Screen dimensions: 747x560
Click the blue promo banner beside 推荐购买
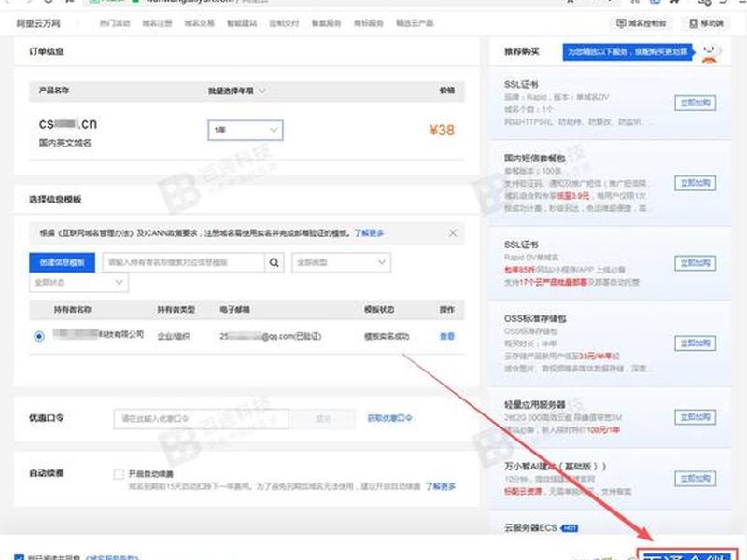(628, 51)
